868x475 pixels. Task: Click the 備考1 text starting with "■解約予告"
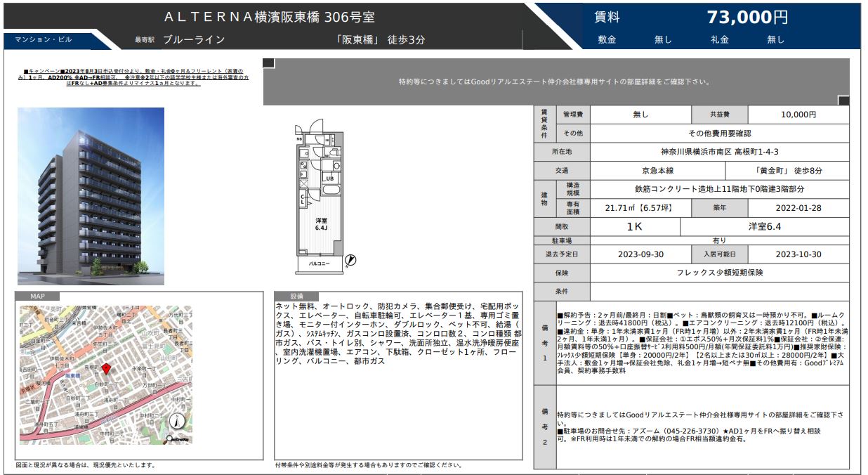[702, 343]
